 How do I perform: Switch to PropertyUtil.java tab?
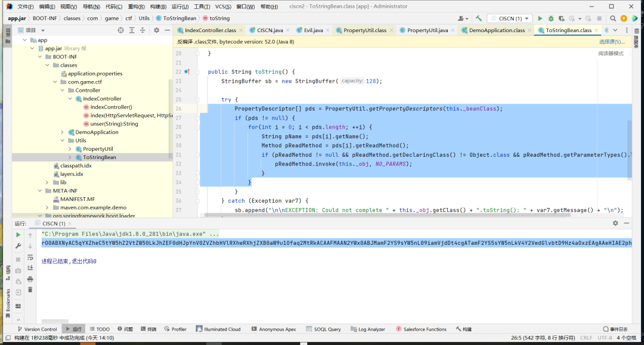427,30
